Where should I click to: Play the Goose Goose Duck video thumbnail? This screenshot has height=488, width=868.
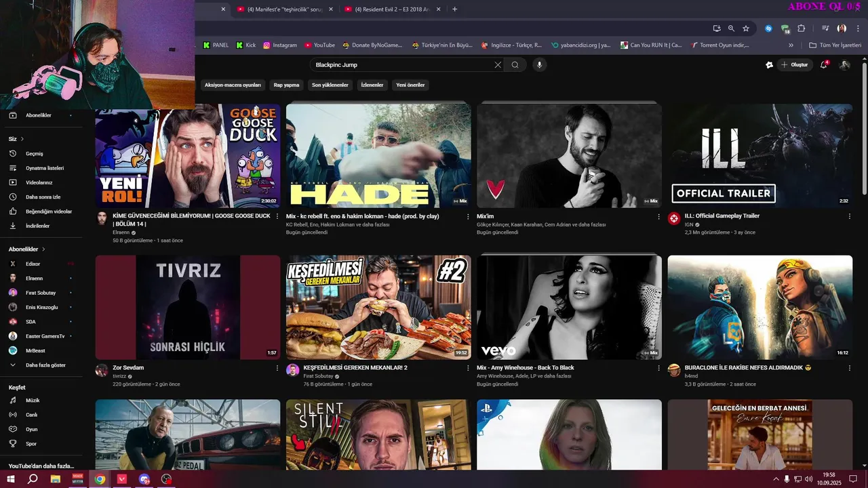pyautogui.click(x=188, y=156)
